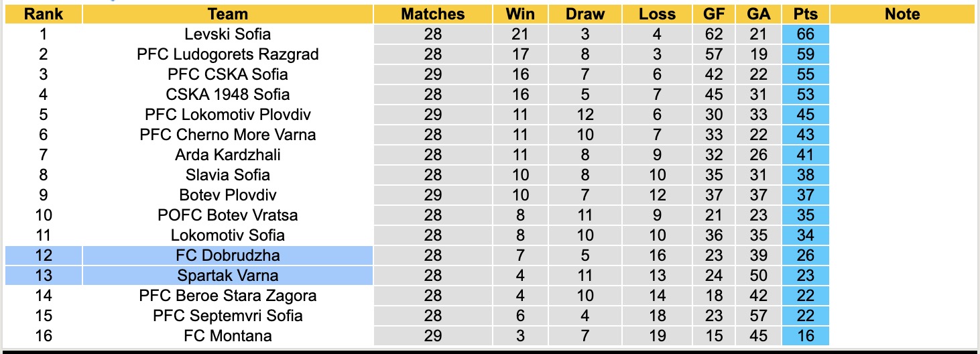Click Levski Sofia's 66 points cell
This screenshot has height=354, width=980.
805,34
